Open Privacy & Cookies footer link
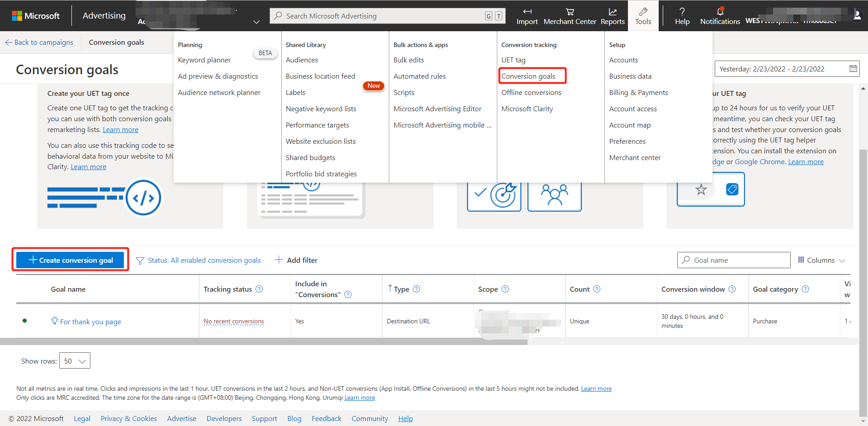This screenshot has height=426, width=868. [129, 418]
